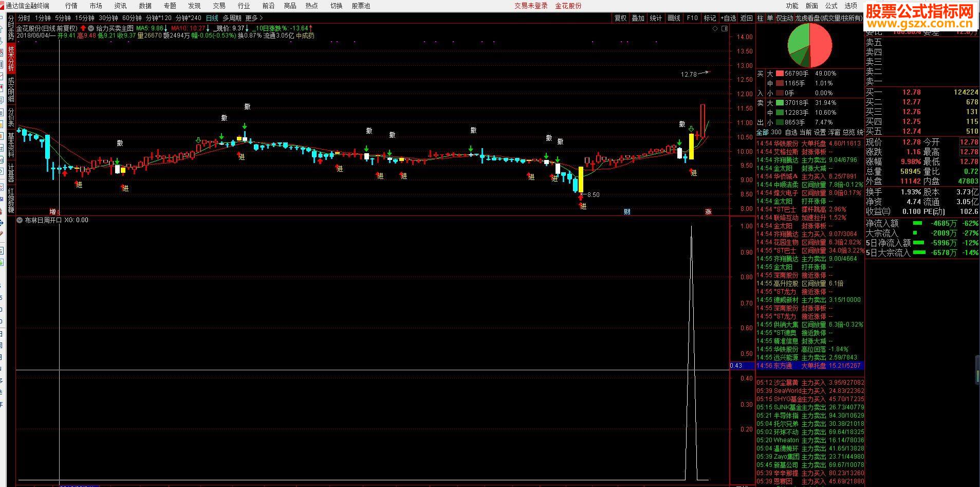Select 技术分析 side tab
Image resolution: width=980 pixels, height=487 pixels.
pos(11,59)
